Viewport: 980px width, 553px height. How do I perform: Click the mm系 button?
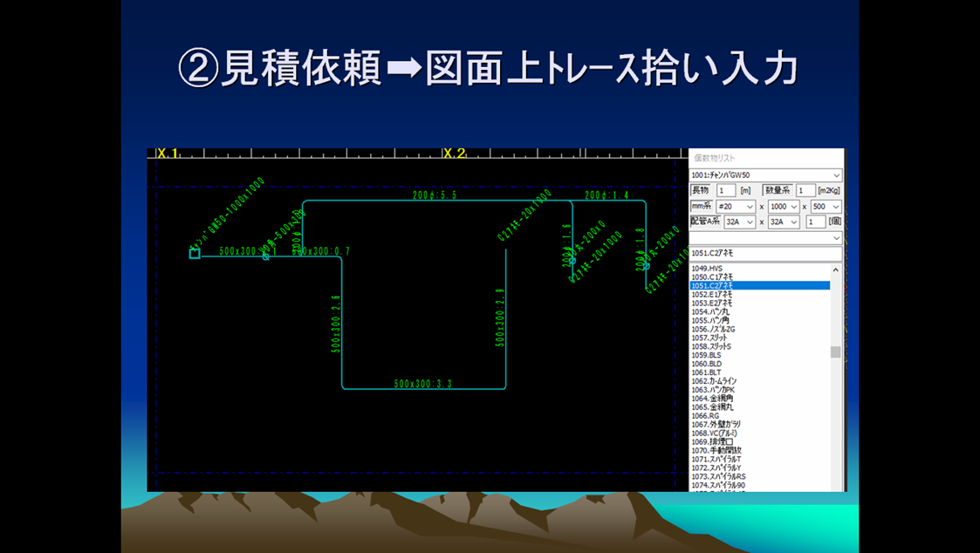pyautogui.click(x=702, y=206)
